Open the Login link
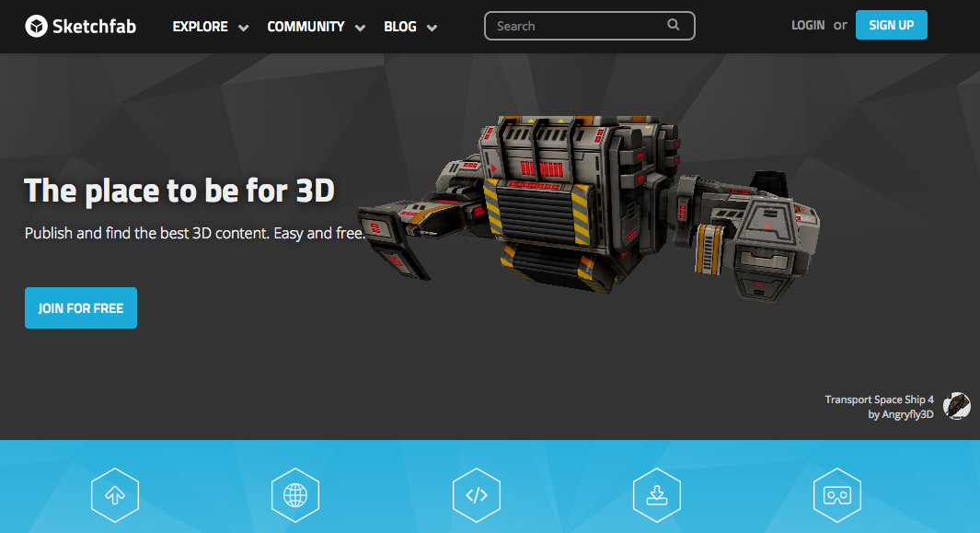Viewport: 980px width, 533px height. [808, 25]
